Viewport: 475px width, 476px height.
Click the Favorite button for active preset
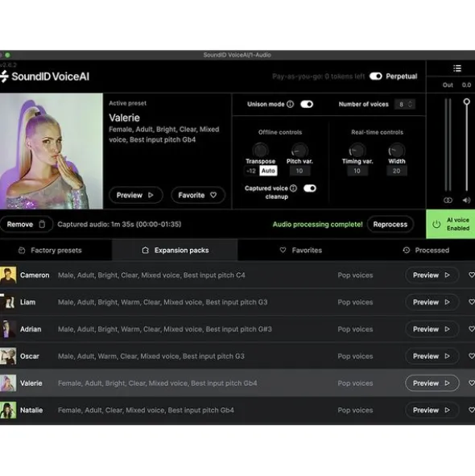[x=198, y=195]
